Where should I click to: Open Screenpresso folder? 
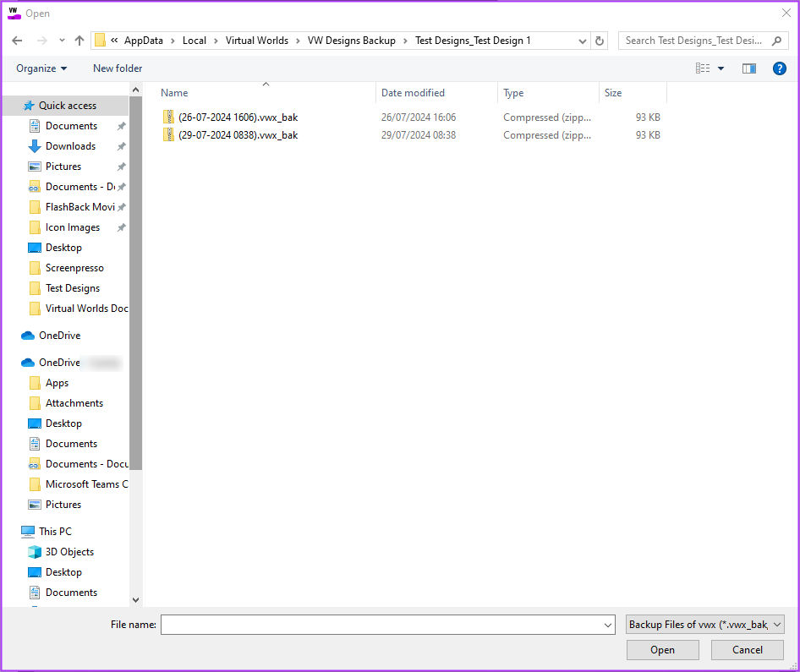[74, 268]
